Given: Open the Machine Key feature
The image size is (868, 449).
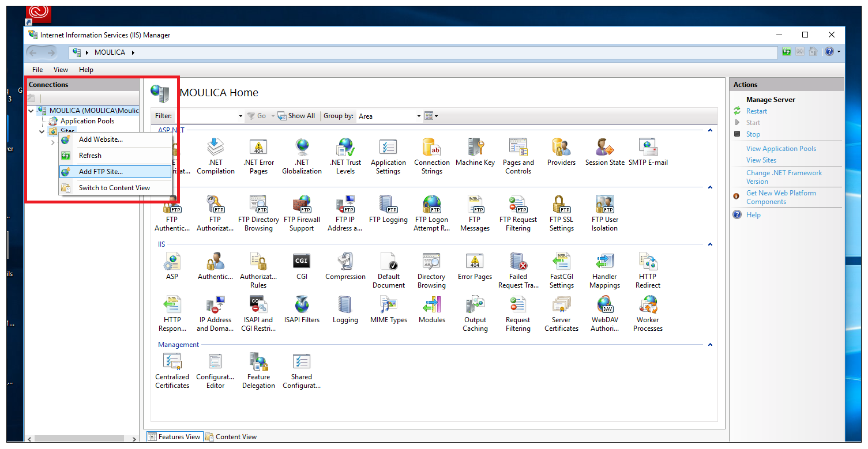Looking at the screenshot, I should [x=475, y=152].
